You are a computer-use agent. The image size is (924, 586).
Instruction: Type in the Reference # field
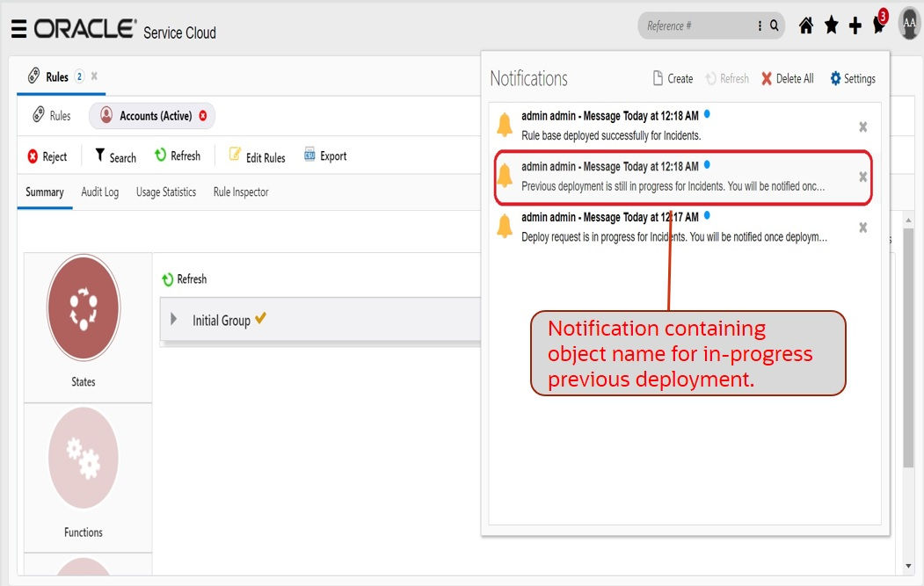(695, 26)
